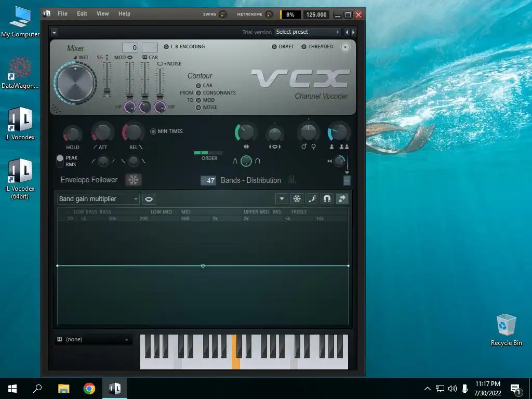This screenshot has width=532, height=399.
Task: Show hidden tray icons chevron
Action: click(428, 389)
